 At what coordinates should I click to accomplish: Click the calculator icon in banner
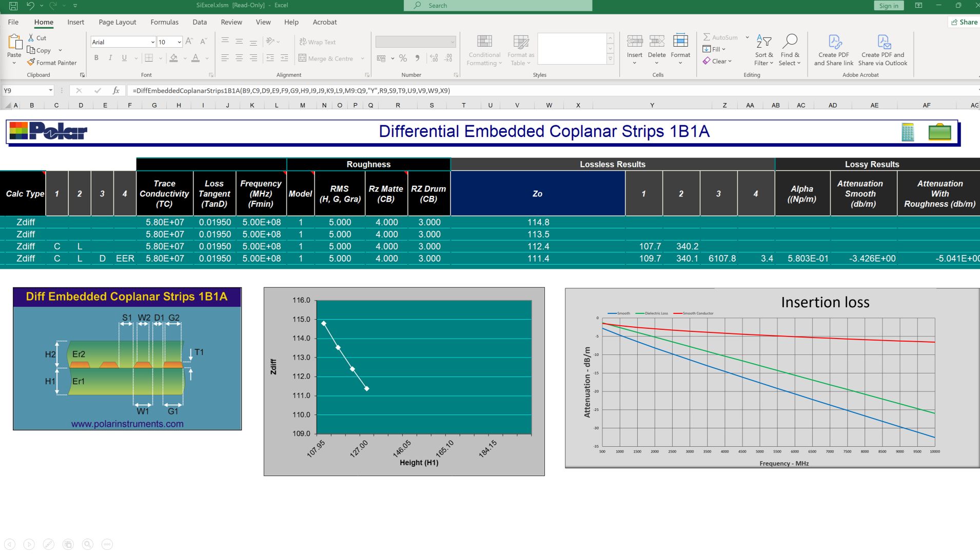[x=908, y=132]
